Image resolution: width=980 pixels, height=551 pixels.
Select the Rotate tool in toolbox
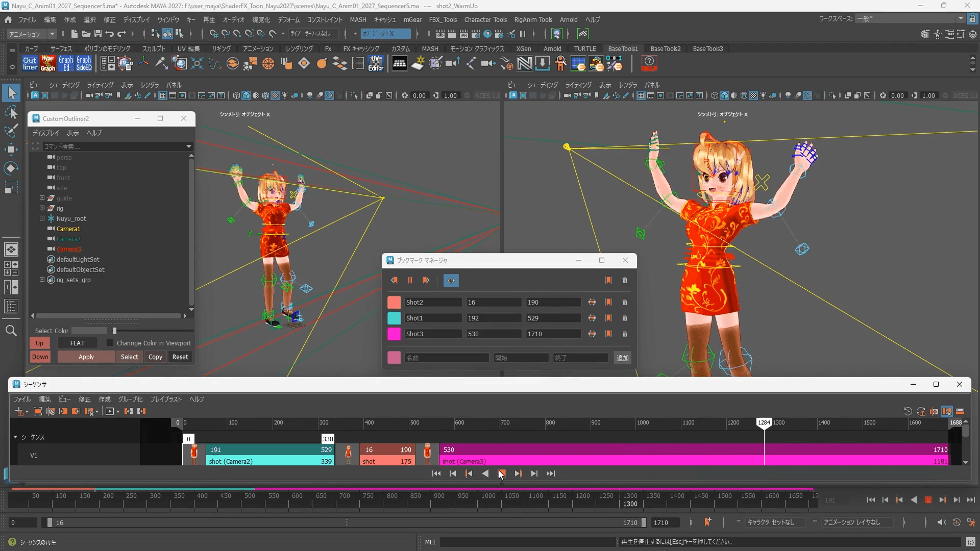(11, 168)
